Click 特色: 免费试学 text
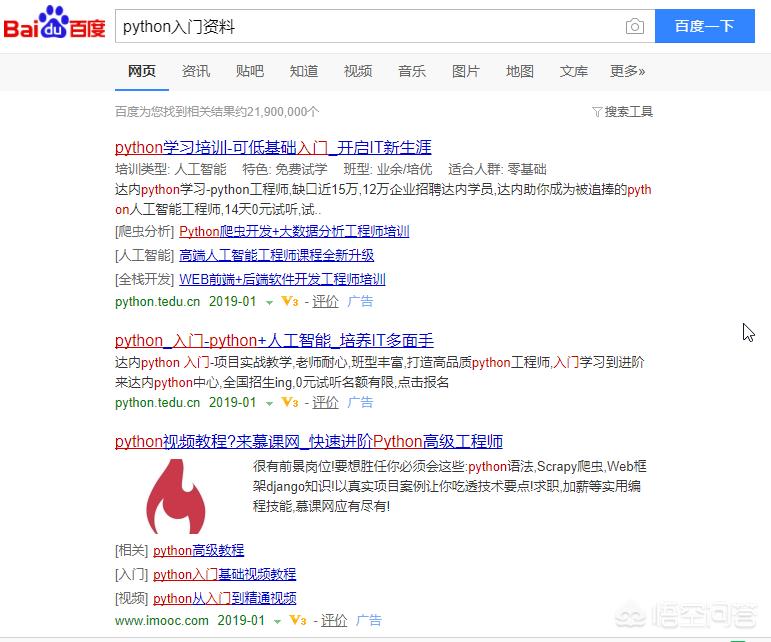 tap(285, 170)
